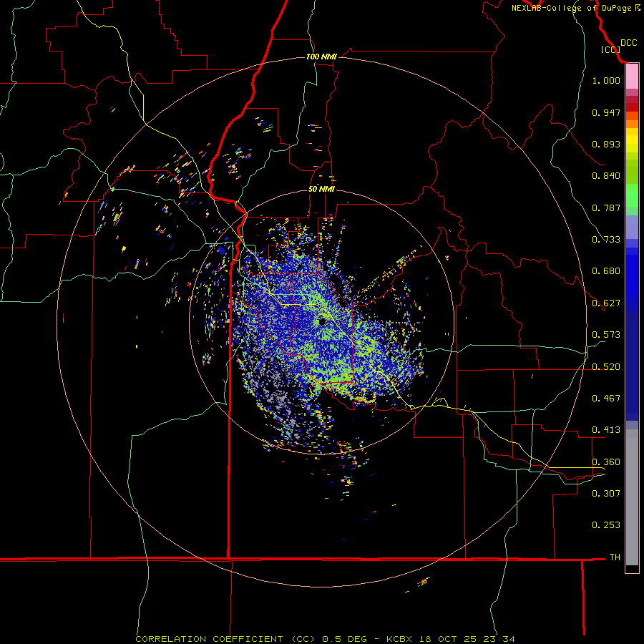Select the 0.840 scale value

click(x=606, y=176)
